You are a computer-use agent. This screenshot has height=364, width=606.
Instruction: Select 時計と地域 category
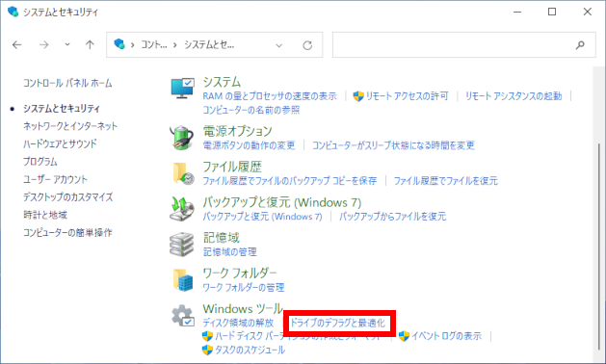click(45, 215)
